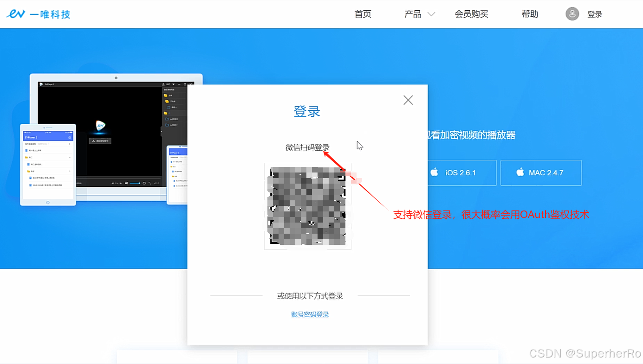Click the 一唯科技 EV logo
The width and height of the screenshot is (643, 364).
[38, 14]
